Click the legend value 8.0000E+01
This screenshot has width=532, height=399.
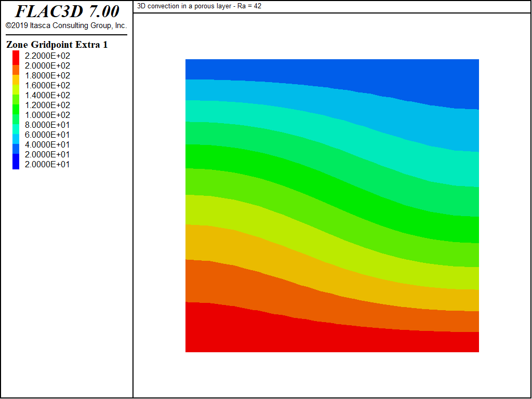pos(47,125)
